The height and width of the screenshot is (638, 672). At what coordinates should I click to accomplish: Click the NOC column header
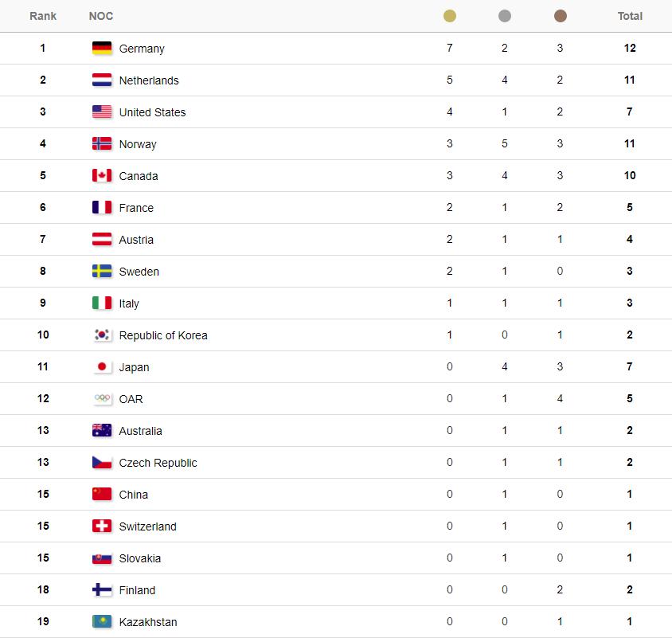(101, 16)
